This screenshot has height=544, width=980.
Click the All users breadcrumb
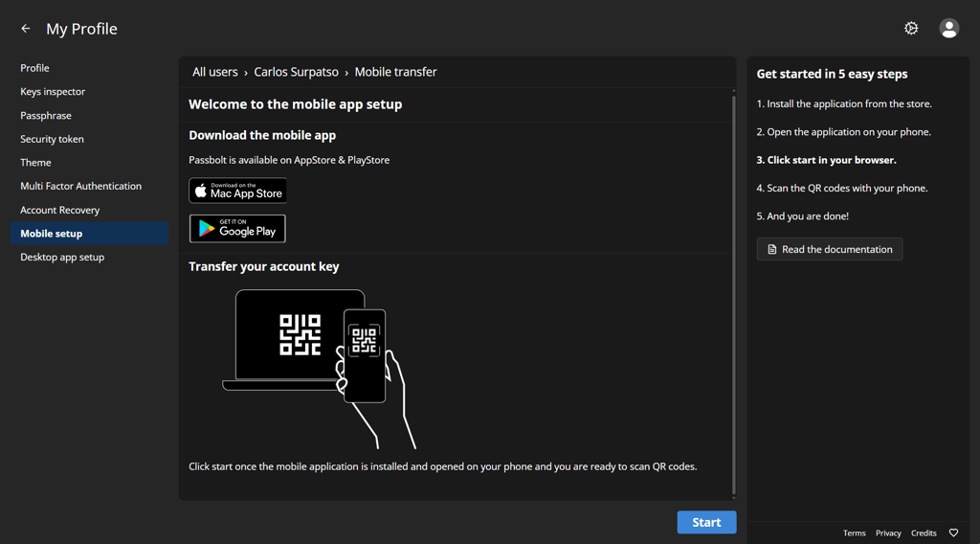click(215, 72)
